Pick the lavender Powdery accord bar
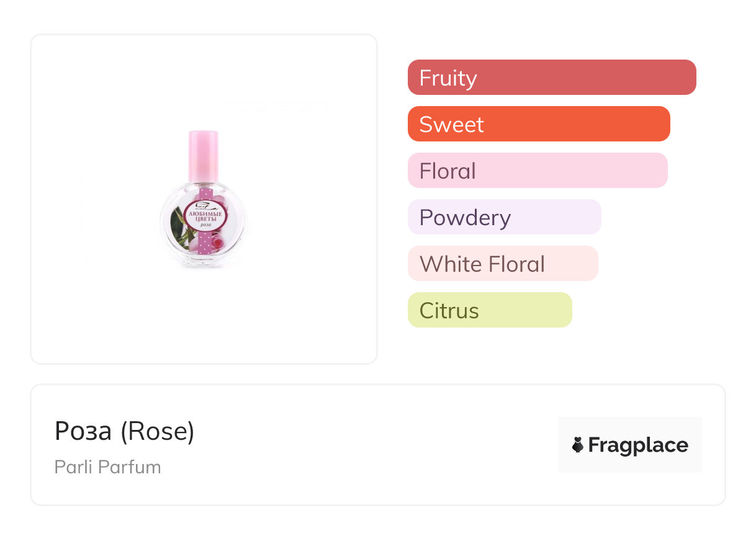This screenshot has height=536, width=756. [x=504, y=217]
